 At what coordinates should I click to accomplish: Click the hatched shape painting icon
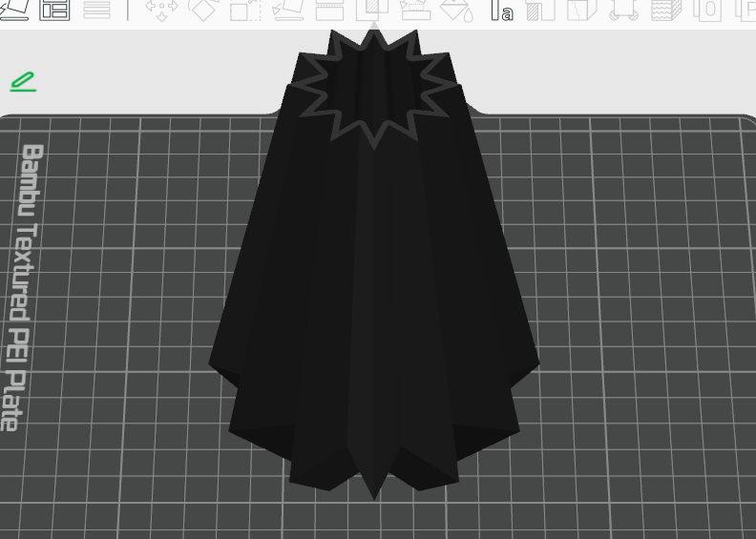(x=540, y=10)
